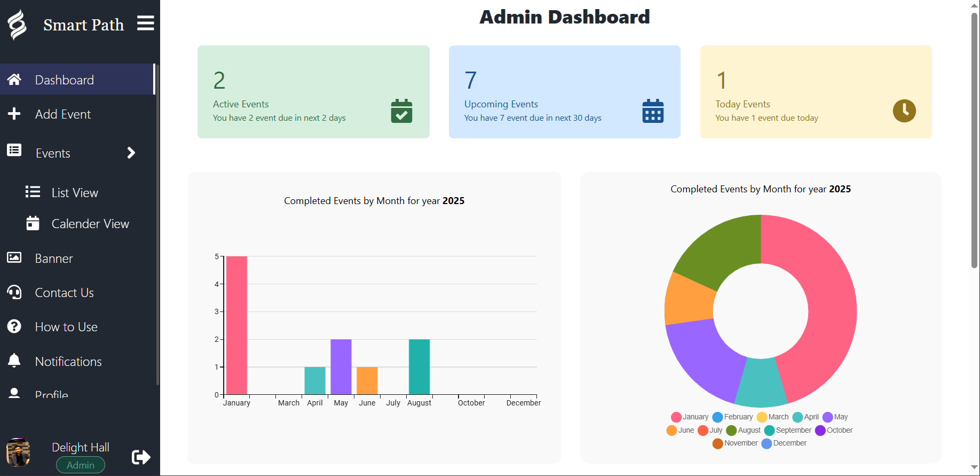
Task: Open the user profile avatar picture
Action: click(18, 452)
